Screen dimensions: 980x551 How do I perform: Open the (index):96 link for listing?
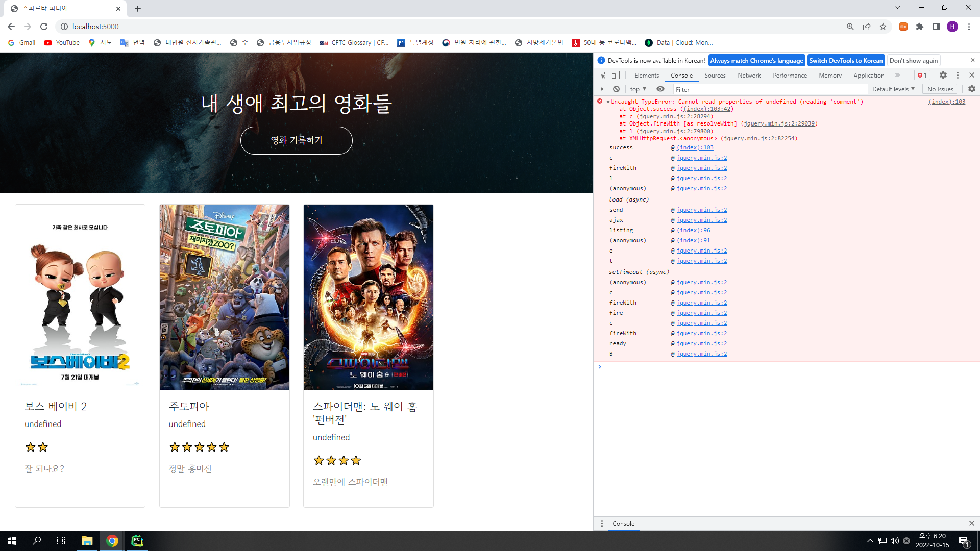click(x=693, y=230)
